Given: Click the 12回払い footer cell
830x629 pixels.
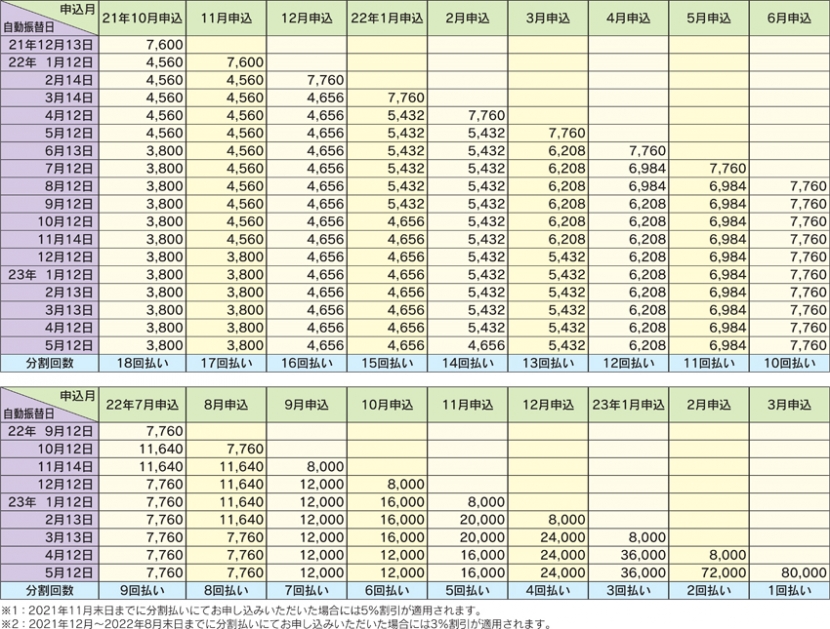Looking at the screenshot, I should pyautogui.click(x=628, y=363).
